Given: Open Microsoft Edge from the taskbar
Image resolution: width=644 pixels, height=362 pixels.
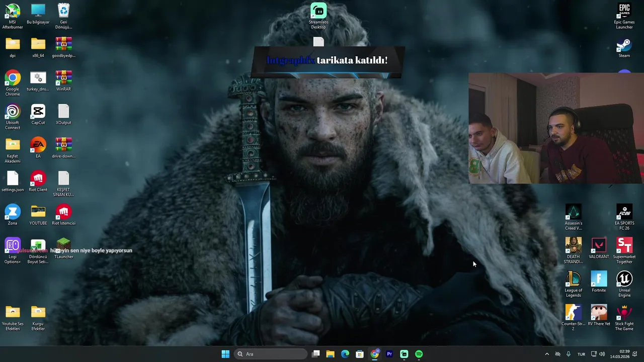Looking at the screenshot, I should coord(345,354).
